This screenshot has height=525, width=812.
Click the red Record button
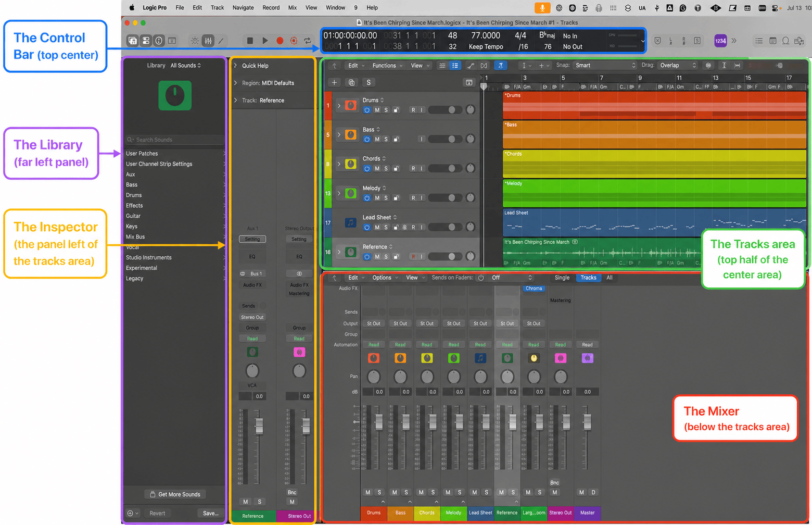[x=280, y=41]
